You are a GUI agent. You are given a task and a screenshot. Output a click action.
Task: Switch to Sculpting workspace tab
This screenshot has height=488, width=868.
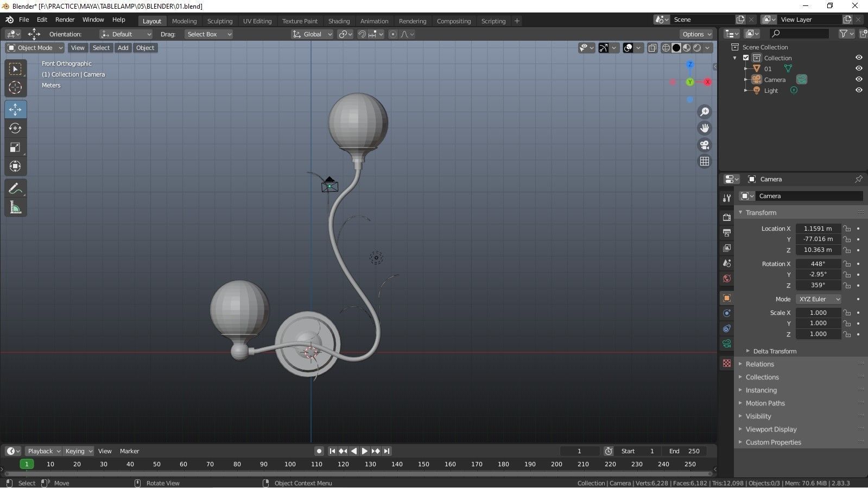tap(220, 21)
